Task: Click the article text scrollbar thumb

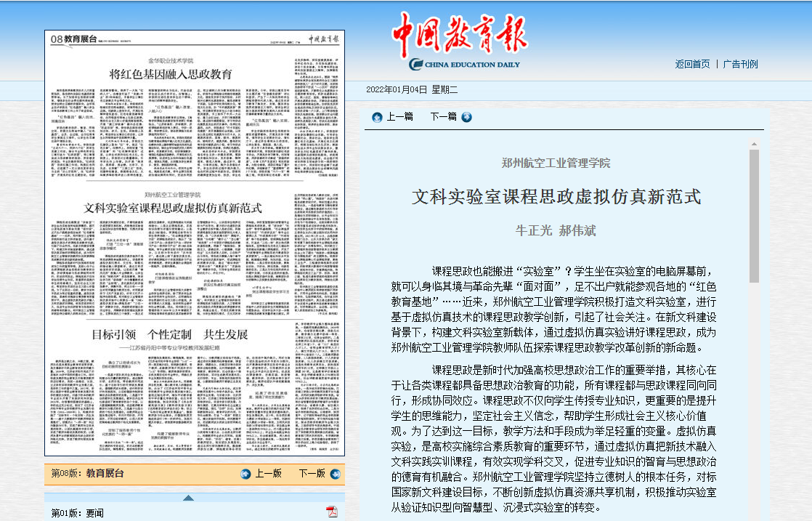Action: pos(754,216)
